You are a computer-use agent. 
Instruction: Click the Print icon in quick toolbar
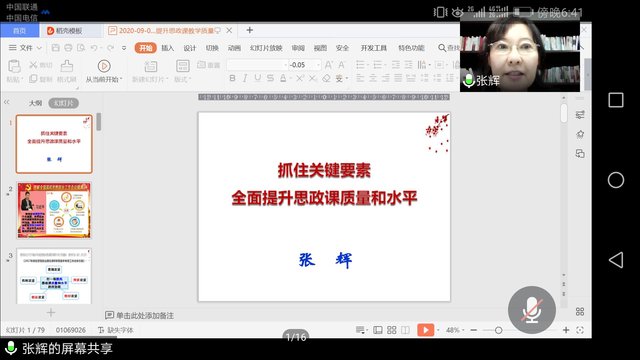coord(68,48)
